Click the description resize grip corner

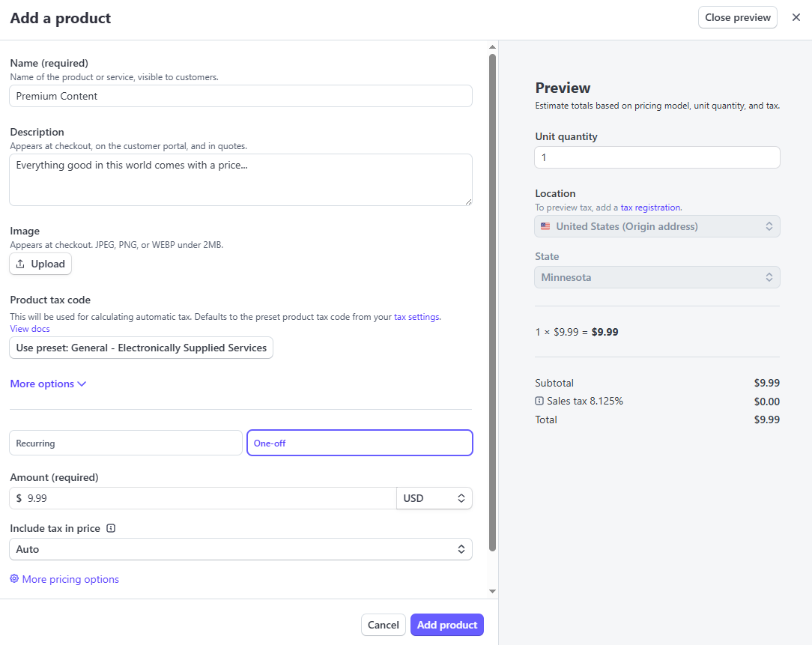point(468,202)
